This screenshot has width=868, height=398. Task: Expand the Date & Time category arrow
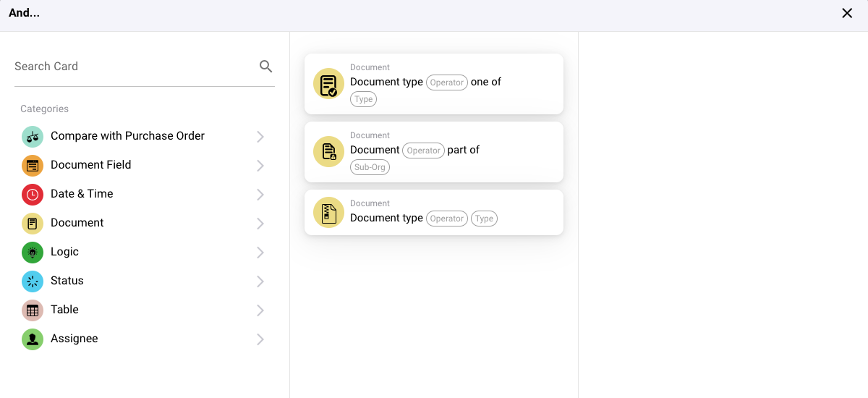pyautogui.click(x=260, y=195)
